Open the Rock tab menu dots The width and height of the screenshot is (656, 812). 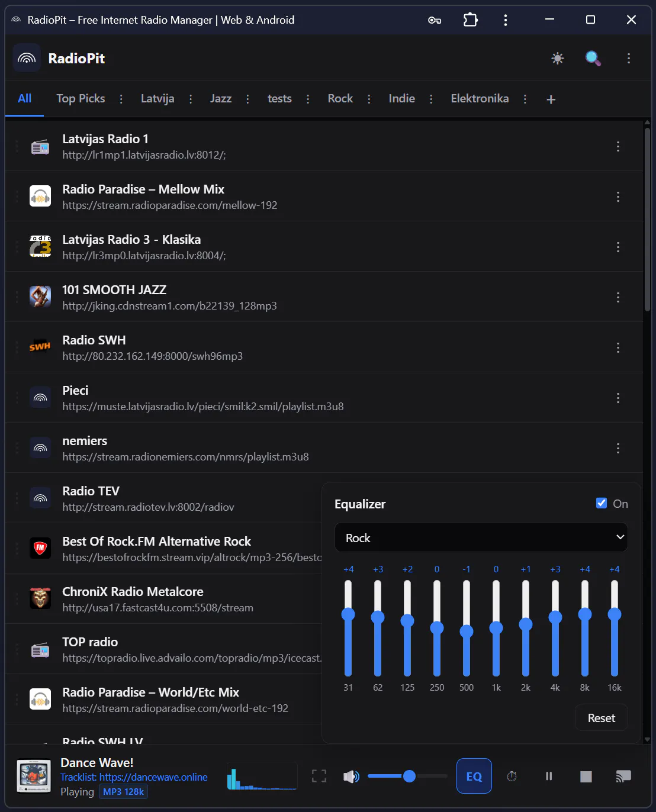(x=369, y=99)
